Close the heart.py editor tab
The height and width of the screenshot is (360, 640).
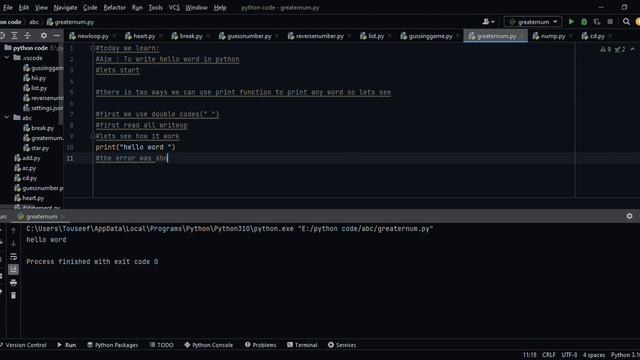pos(161,36)
